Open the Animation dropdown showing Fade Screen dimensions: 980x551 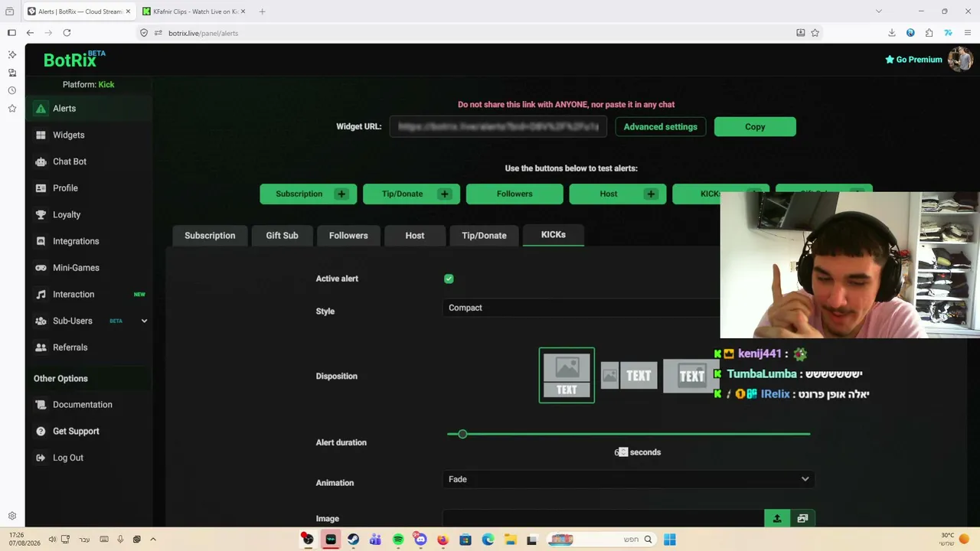point(628,479)
